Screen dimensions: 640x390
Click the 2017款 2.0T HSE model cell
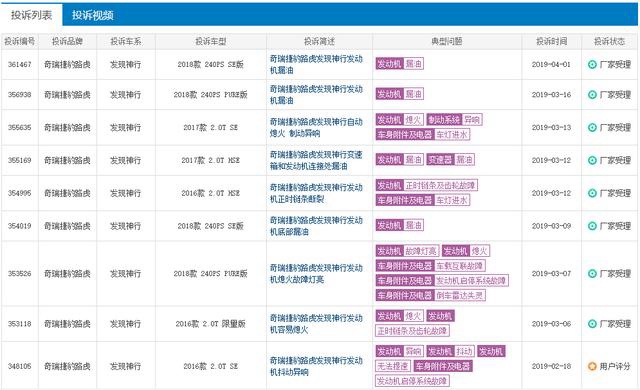tap(211, 160)
